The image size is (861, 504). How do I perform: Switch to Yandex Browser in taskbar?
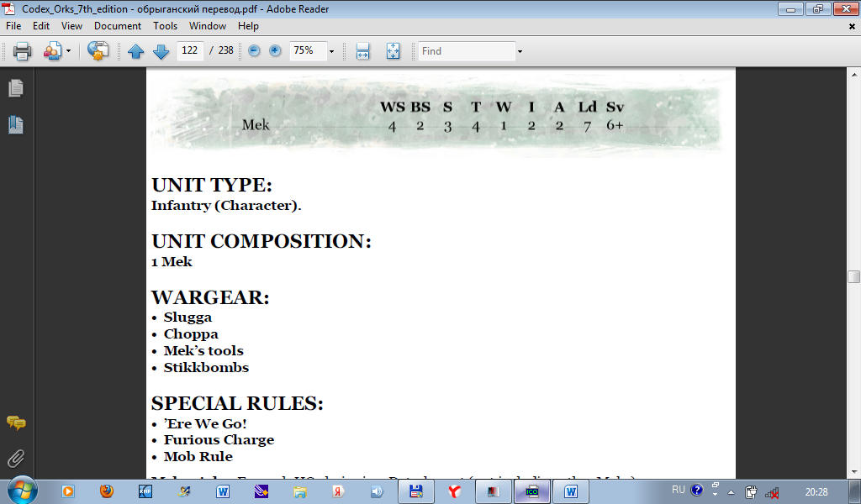(x=454, y=491)
